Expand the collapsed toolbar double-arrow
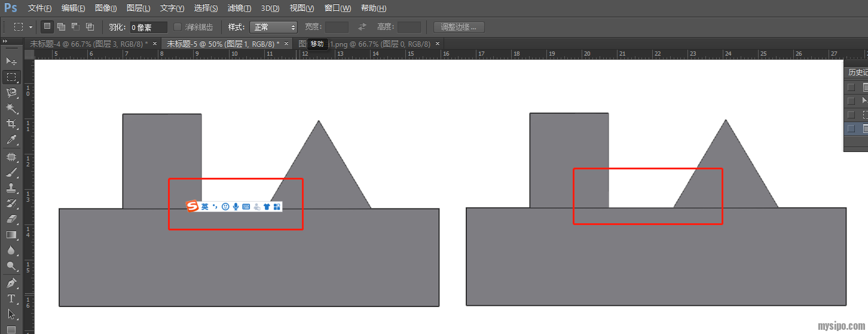 tap(5, 41)
